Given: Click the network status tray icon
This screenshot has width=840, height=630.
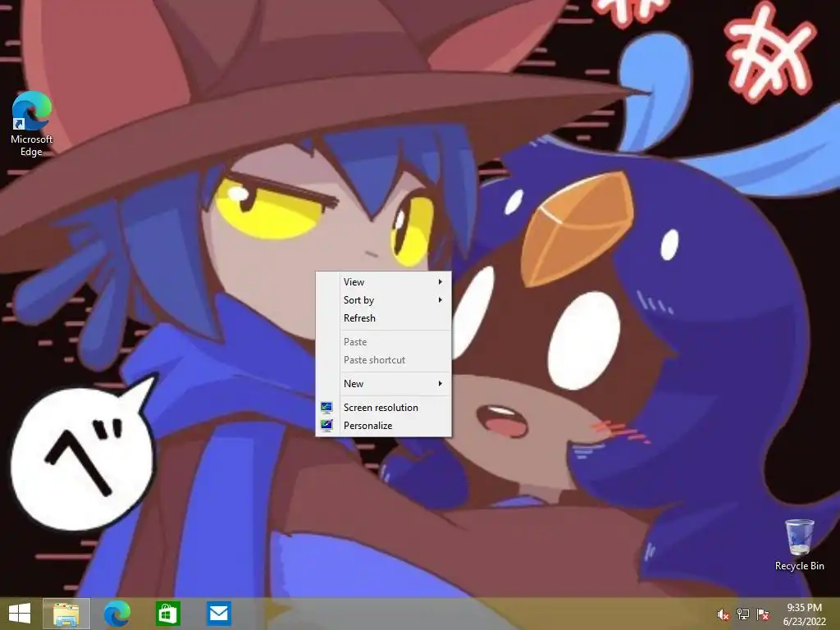Looking at the screenshot, I should (x=743, y=614).
